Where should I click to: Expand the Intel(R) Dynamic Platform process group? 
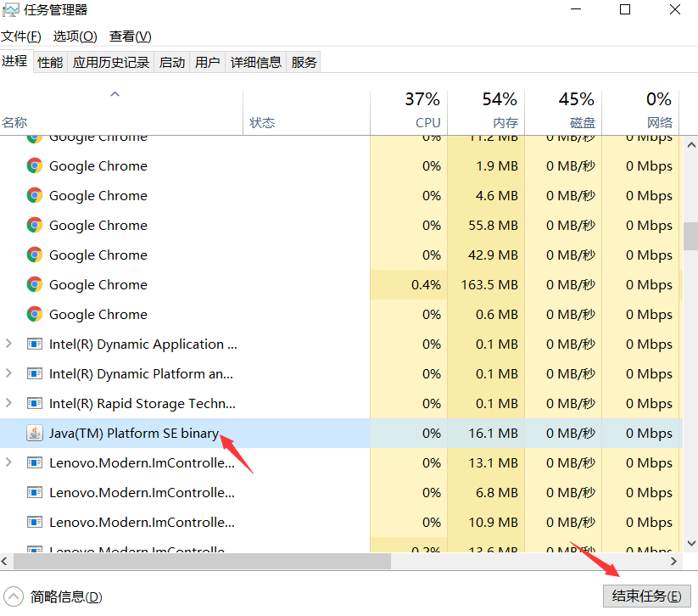click(x=8, y=373)
